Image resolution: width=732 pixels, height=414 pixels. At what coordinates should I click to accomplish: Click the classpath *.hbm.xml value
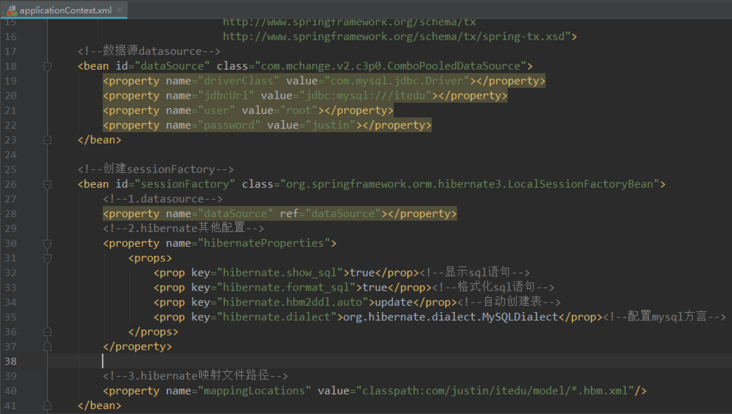click(x=495, y=391)
